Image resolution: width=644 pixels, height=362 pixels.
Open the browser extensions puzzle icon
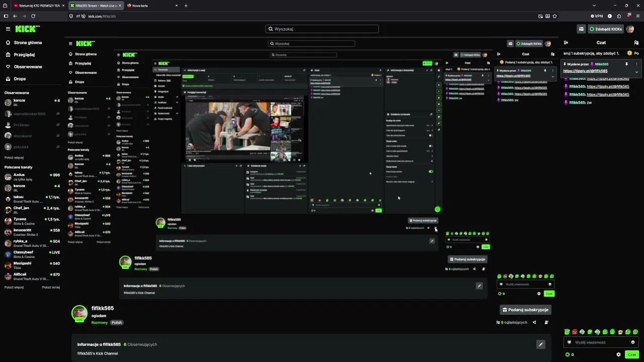coord(619,16)
